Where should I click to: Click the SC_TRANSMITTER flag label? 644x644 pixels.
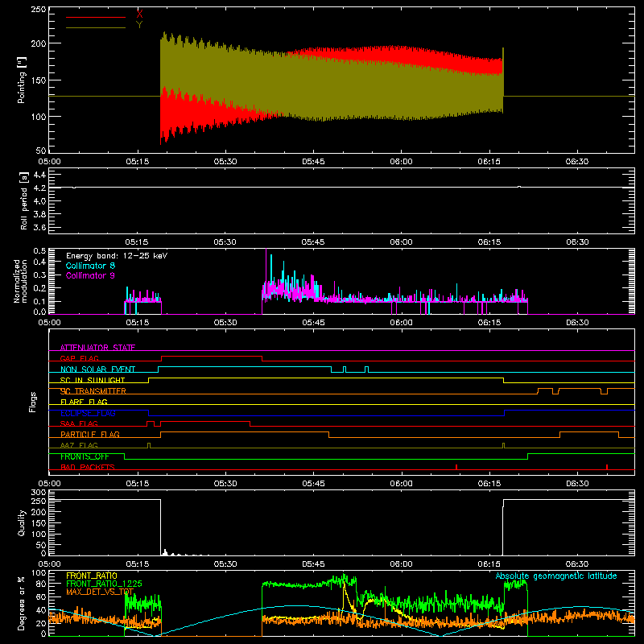(93, 391)
